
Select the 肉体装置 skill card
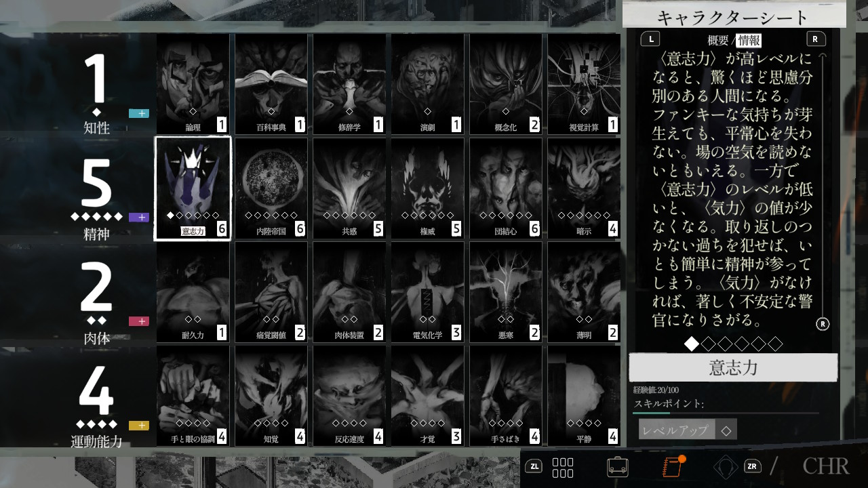click(x=349, y=292)
